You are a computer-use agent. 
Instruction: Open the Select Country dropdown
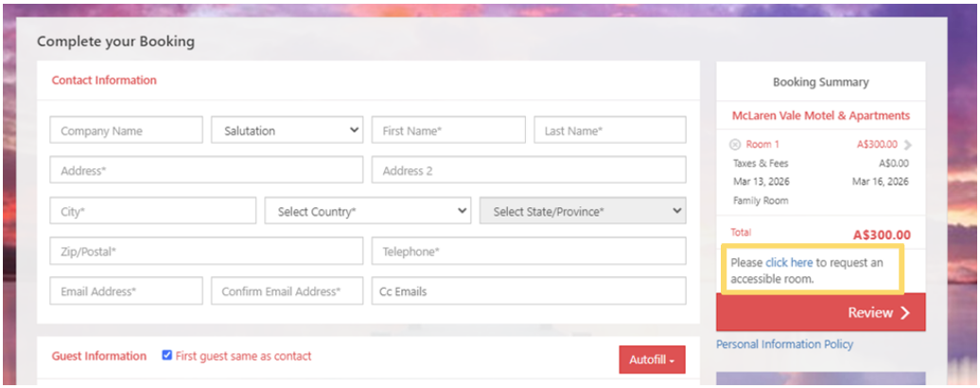367,210
